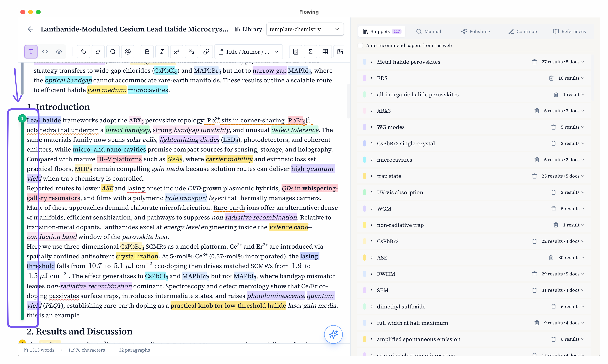Image resolution: width=608 pixels, height=364 pixels.
Task: Expand the Metal halide perovskites snippet
Action: 372,62
